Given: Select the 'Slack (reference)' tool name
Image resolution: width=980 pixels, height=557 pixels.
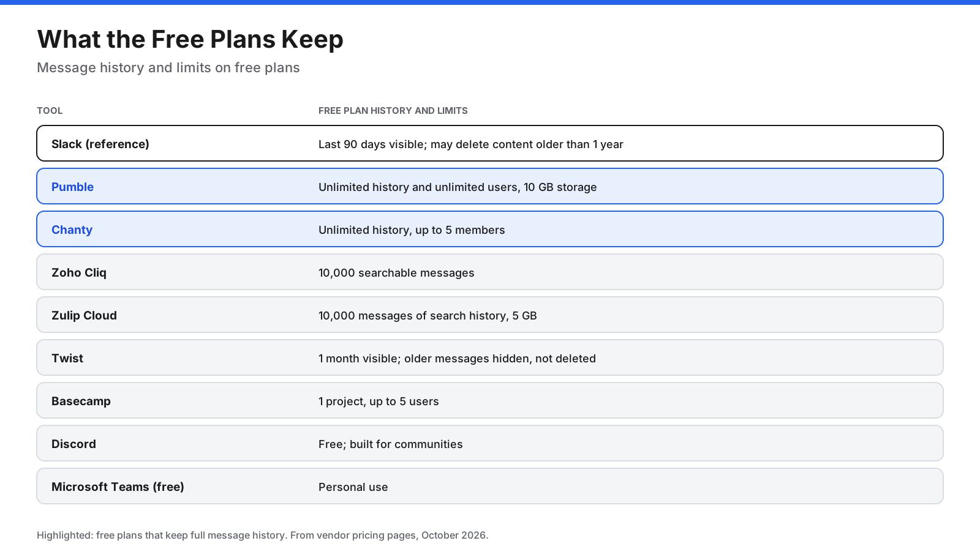Looking at the screenshot, I should (x=100, y=144).
